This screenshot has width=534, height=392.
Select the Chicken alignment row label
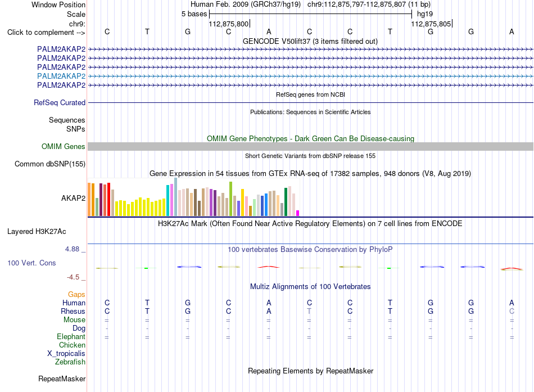point(72,345)
